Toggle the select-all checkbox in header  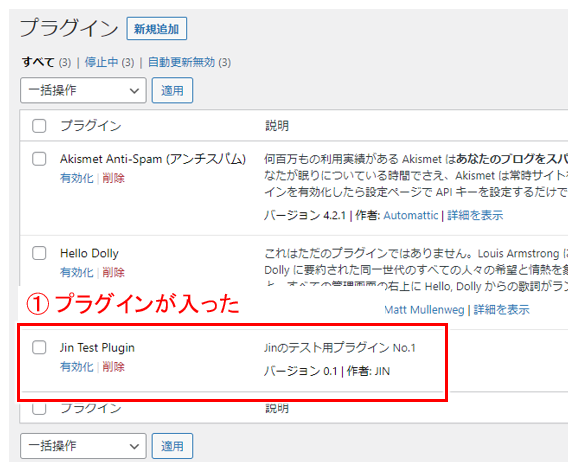tap(39, 126)
